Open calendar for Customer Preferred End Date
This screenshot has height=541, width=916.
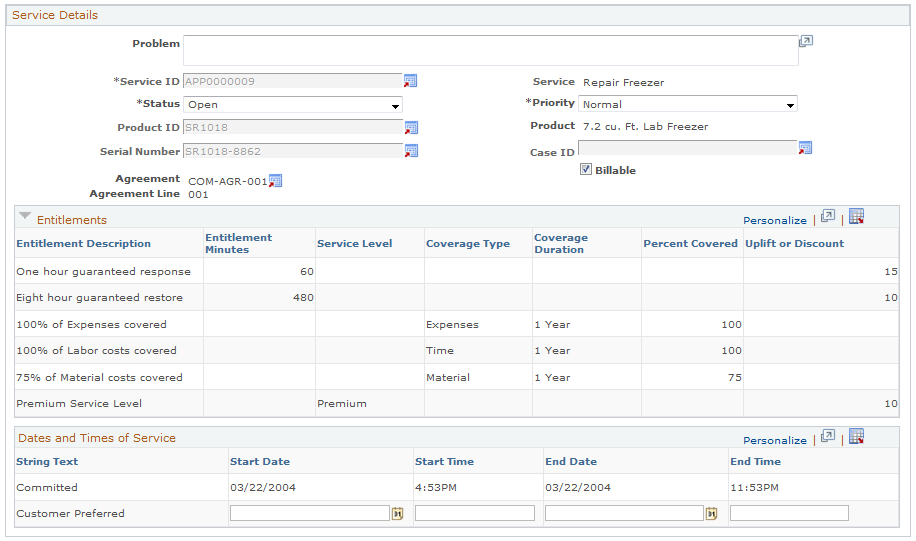(x=711, y=514)
